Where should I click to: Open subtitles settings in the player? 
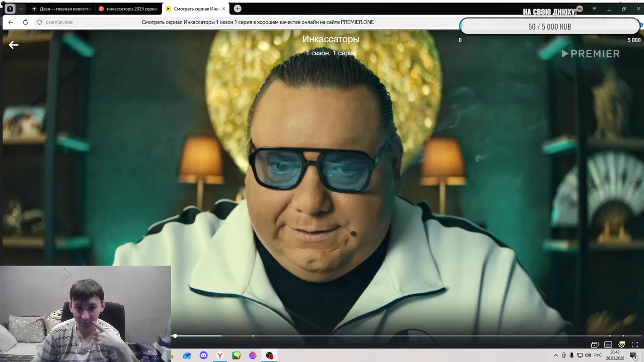[608, 344]
